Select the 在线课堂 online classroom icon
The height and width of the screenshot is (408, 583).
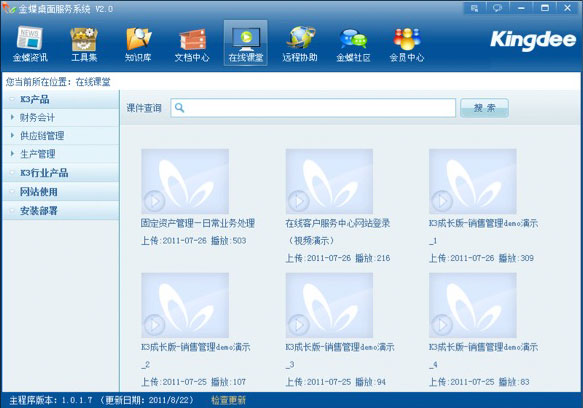tap(245, 43)
